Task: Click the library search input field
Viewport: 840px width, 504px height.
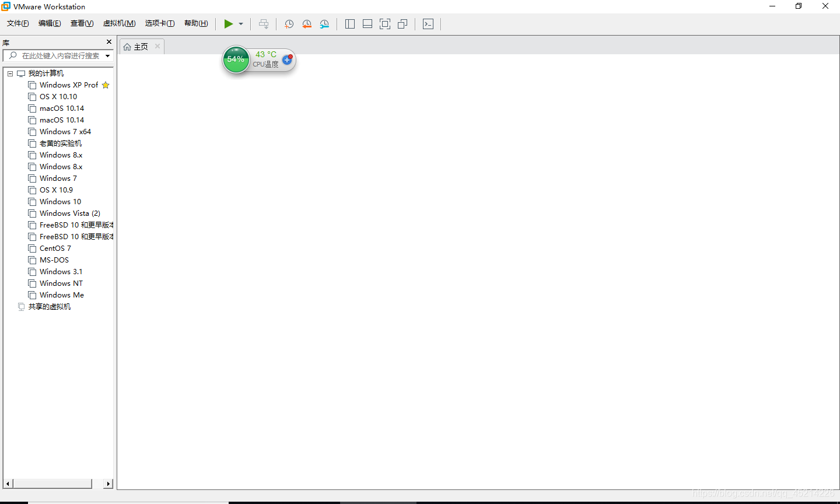Action: tap(61, 55)
